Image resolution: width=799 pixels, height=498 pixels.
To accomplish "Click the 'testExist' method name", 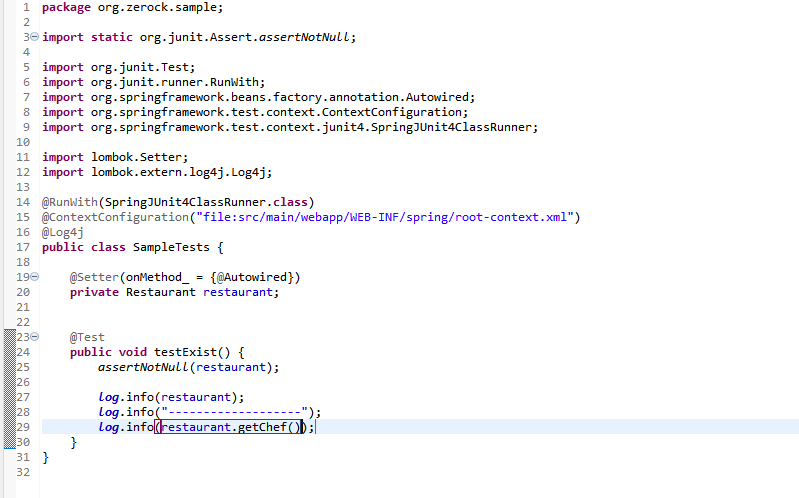I will click(185, 352).
